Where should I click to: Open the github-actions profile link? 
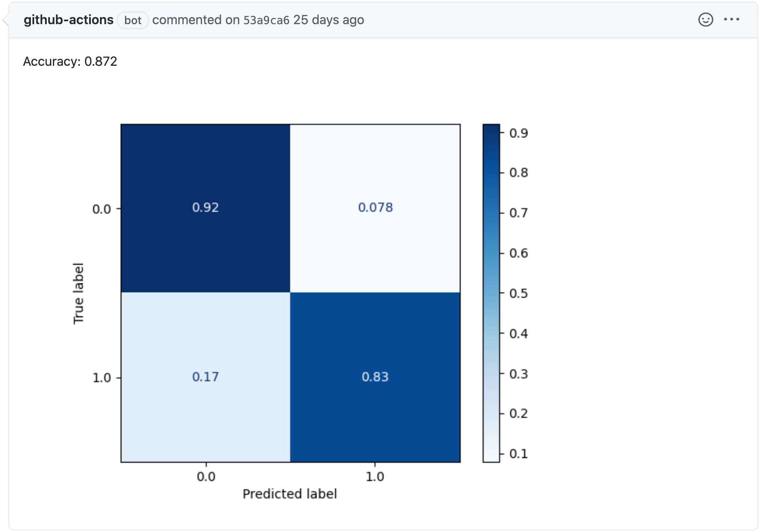pyautogui.click(x=68, y=20)
